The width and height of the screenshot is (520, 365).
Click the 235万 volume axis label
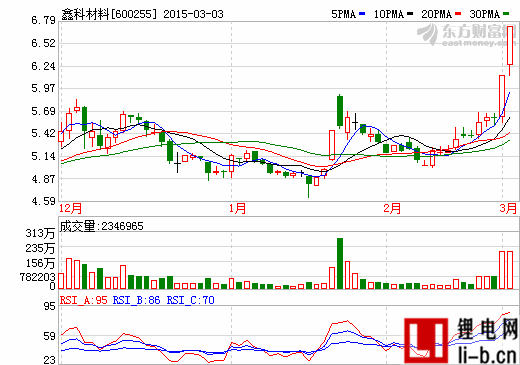coord(40,248)
